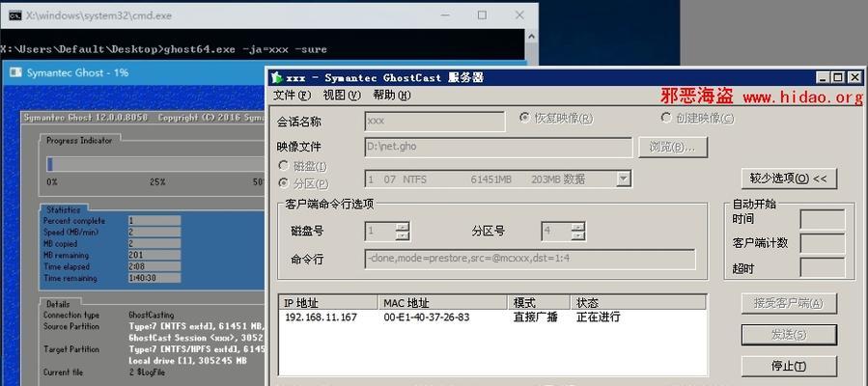Click the ghost64.exe command line text
This screenshot has height=386, width=868.
tap(243, 50)
